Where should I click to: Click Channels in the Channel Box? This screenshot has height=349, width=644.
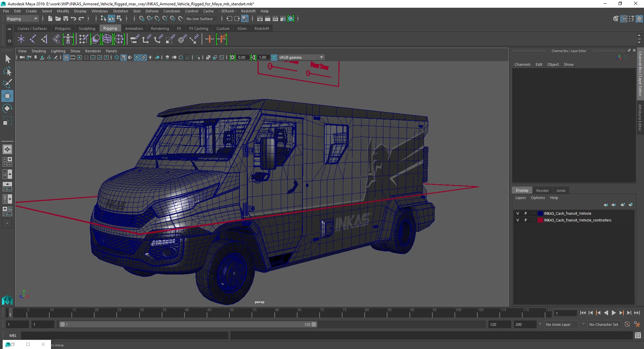coord(523,64)
